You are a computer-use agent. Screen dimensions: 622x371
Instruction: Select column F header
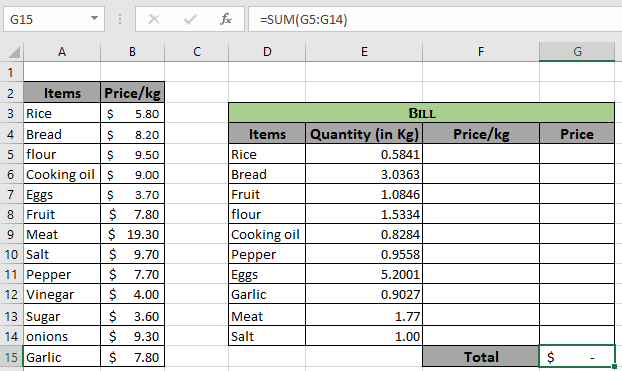481,52
